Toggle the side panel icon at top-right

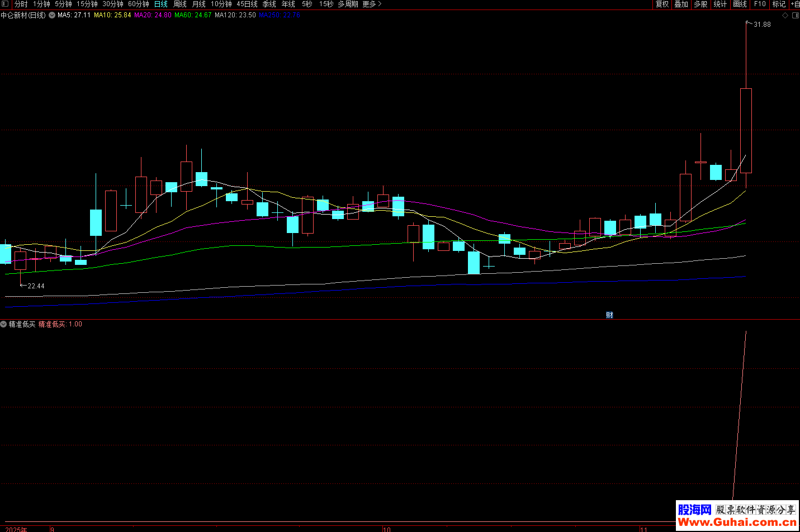coord(796,16)
